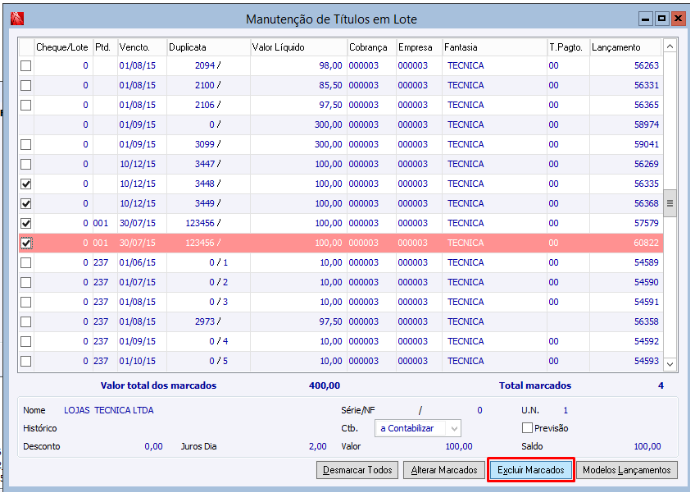Screen dimensions: 690x492
Task: Click Alterar Marcados button
Action: point(443,470)
